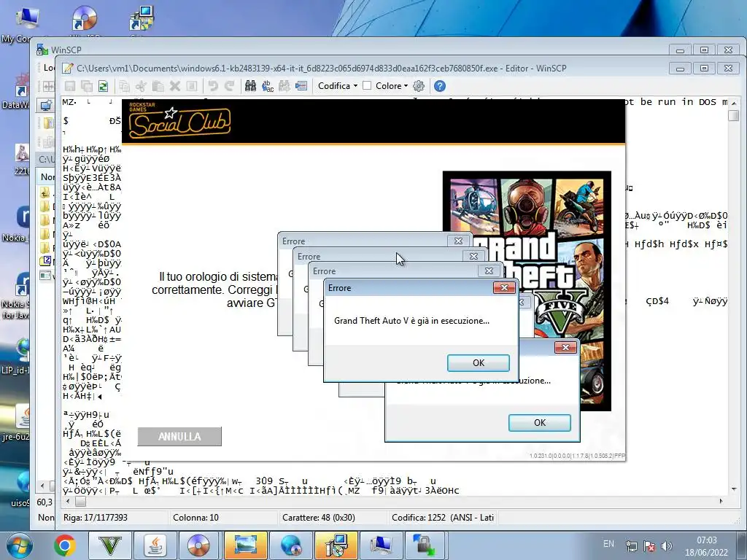Click the Find Next icon in the toolbar
747x560 pixels.
point(285,86)
